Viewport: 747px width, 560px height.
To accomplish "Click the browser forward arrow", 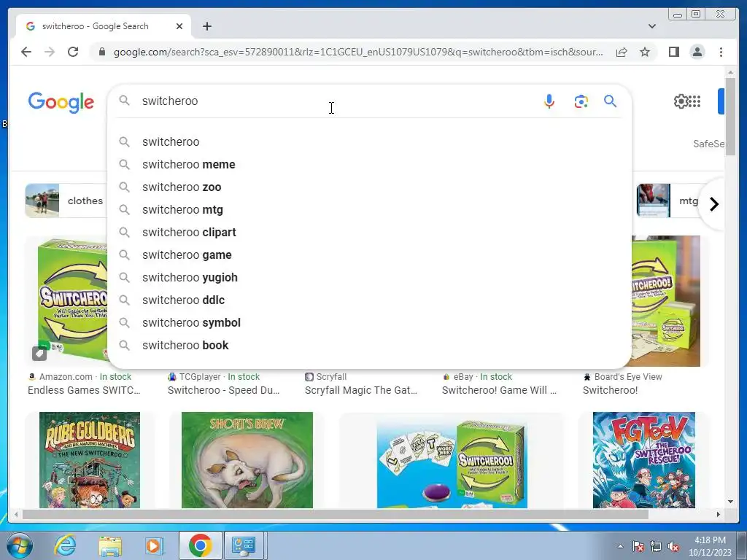I will click(50, 52).
